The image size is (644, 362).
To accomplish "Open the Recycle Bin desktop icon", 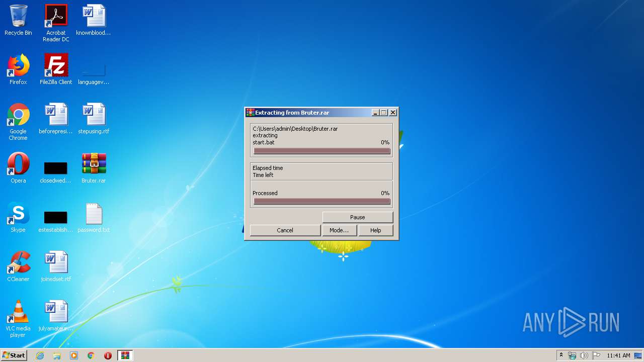I will (x=18, y=21).
